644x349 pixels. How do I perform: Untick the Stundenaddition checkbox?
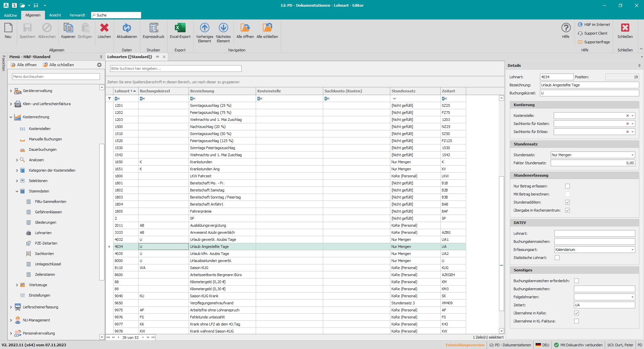pyautogui.click(x=567, y=202)
